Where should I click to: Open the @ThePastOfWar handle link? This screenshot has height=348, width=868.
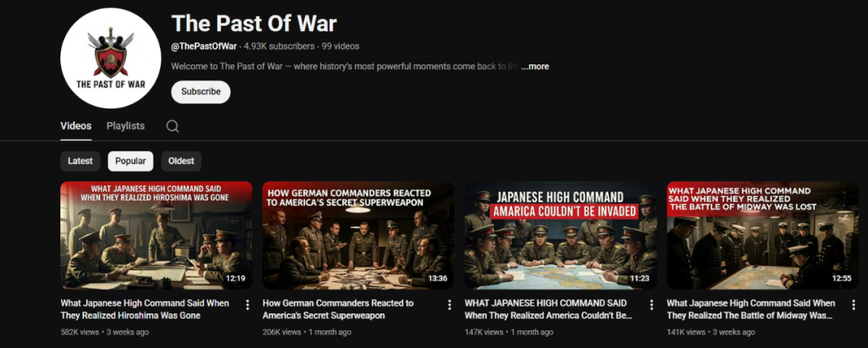203,47
